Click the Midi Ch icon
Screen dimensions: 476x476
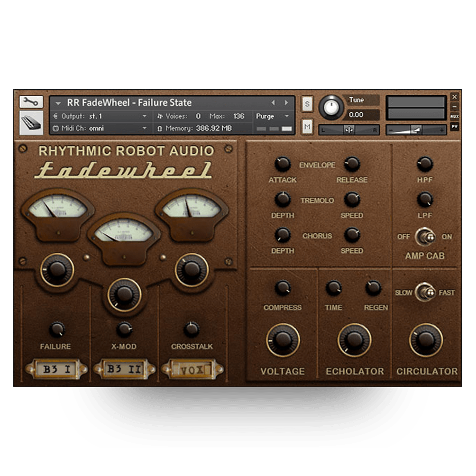click(56, 129)
